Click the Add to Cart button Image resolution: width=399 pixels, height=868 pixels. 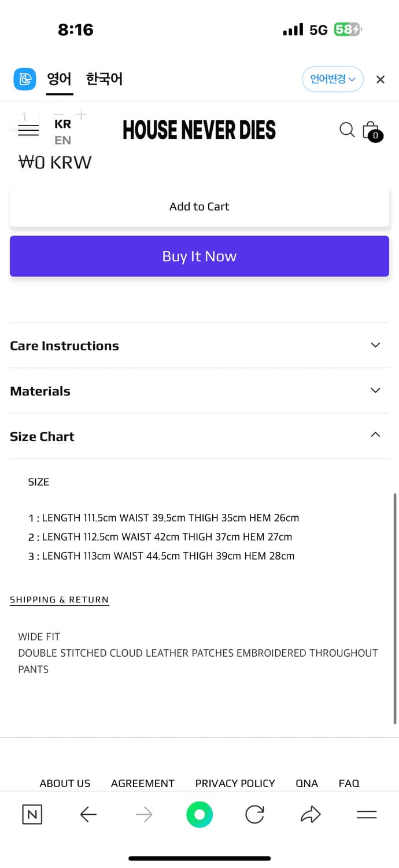199,207
